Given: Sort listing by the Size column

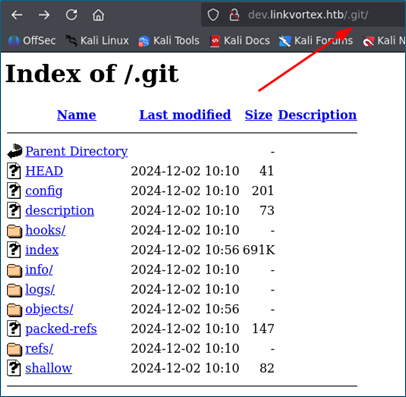Looking at the screenshot, I should tap(258, 115).
